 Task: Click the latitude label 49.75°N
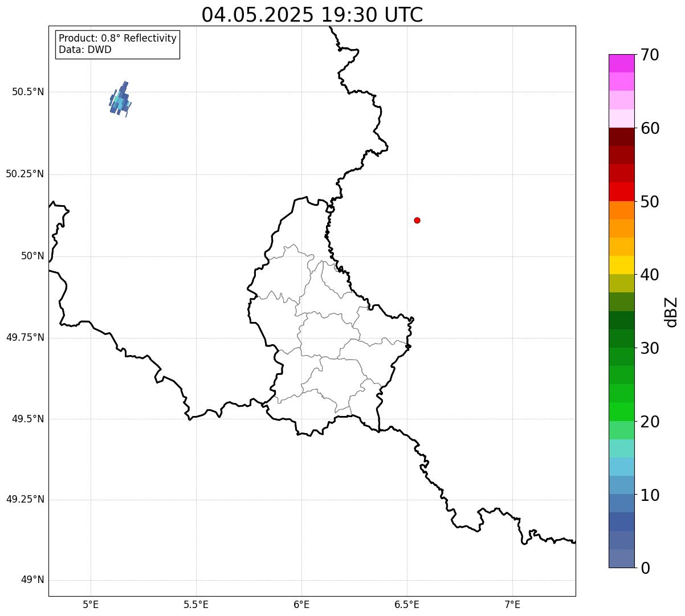[25, 338]
